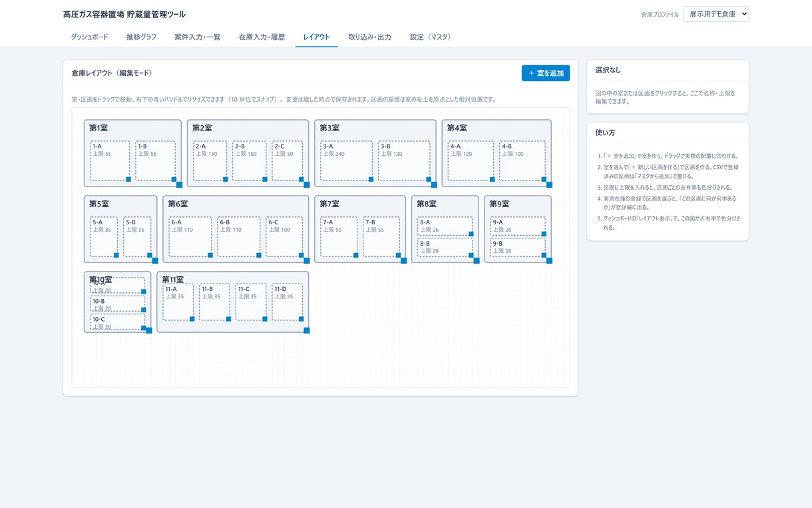Open the 在庫入力・履歴 tab
The image size is (812, 508).
(262, 37)
